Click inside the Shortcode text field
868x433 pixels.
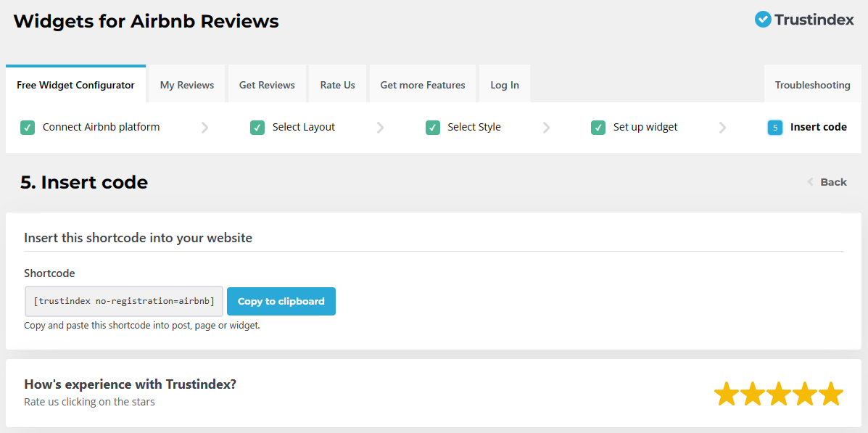(123, 301)
